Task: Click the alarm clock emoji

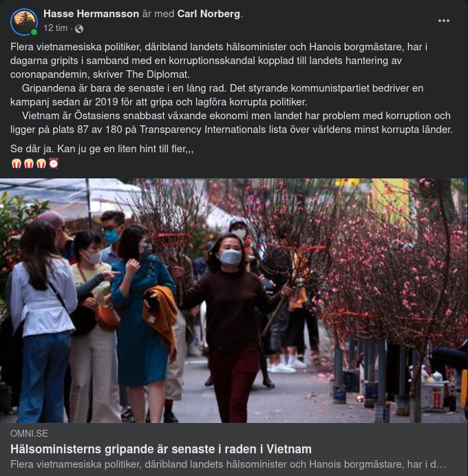Action: [54, 163]
